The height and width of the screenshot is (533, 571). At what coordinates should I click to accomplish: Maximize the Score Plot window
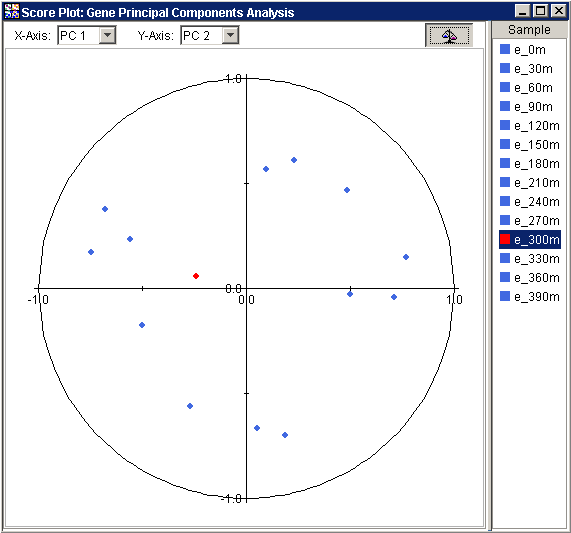[541, 11]
